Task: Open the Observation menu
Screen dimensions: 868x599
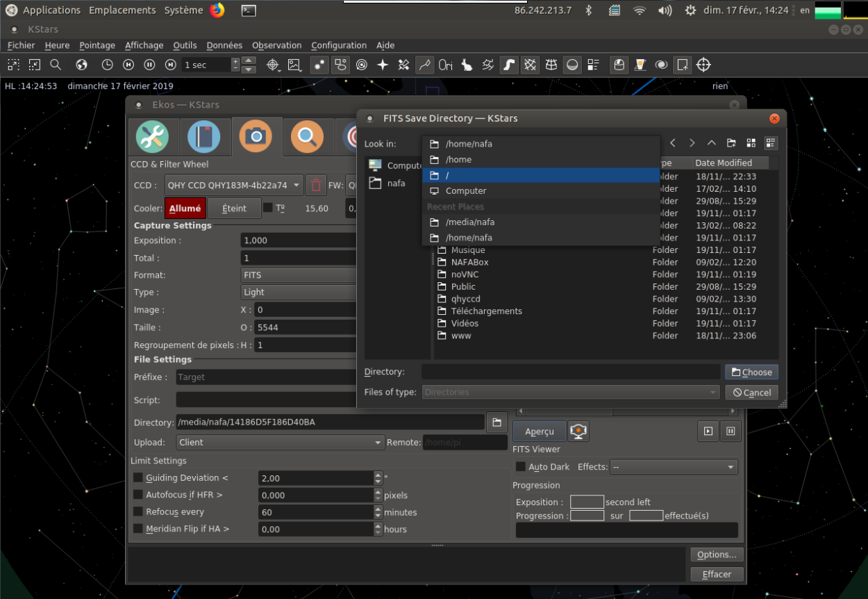Action: point(276,45)
